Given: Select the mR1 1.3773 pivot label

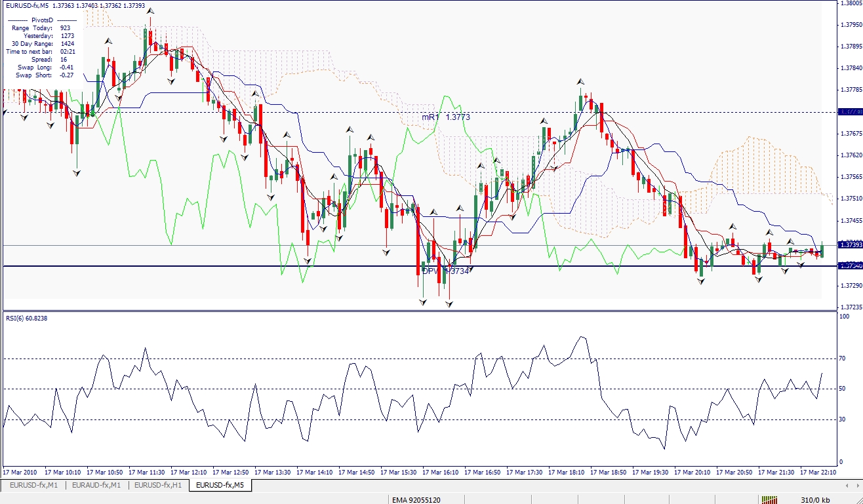Looking at the screenshot, I should 446,117.
